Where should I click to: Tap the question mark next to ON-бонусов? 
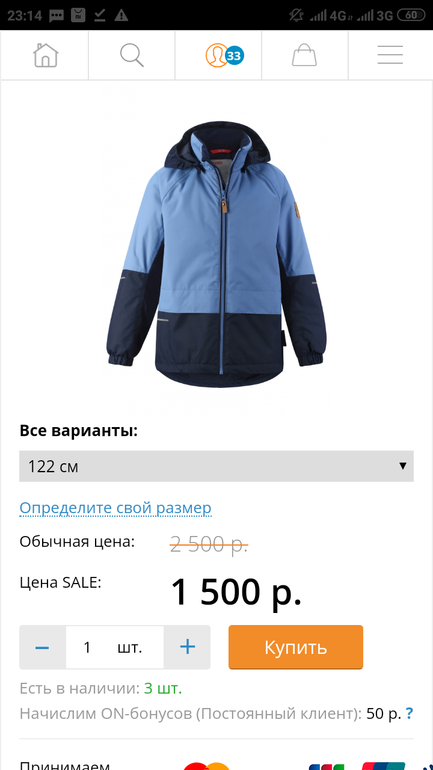(x=409, y=713)
